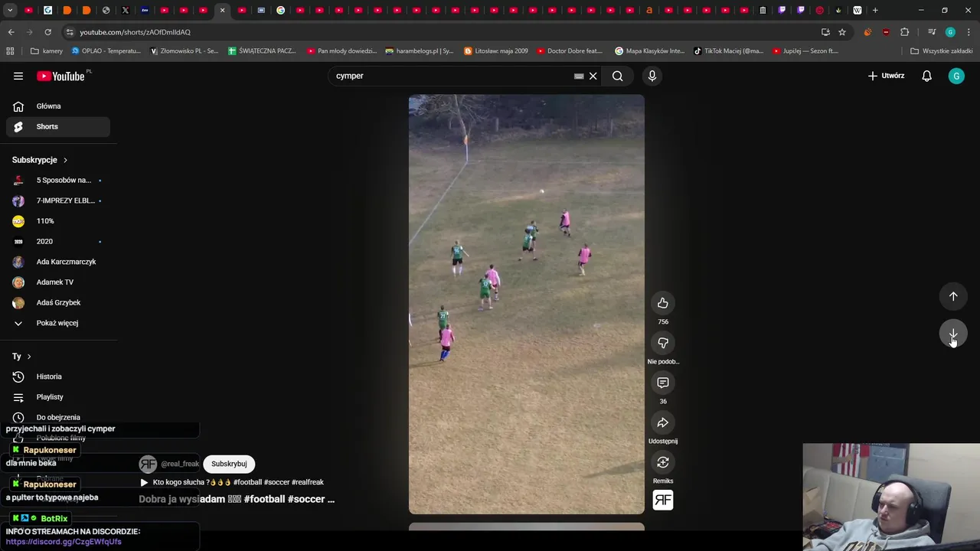Click the browser back arrow
This screenshot has height=551, width=980.
click(11, 32)
